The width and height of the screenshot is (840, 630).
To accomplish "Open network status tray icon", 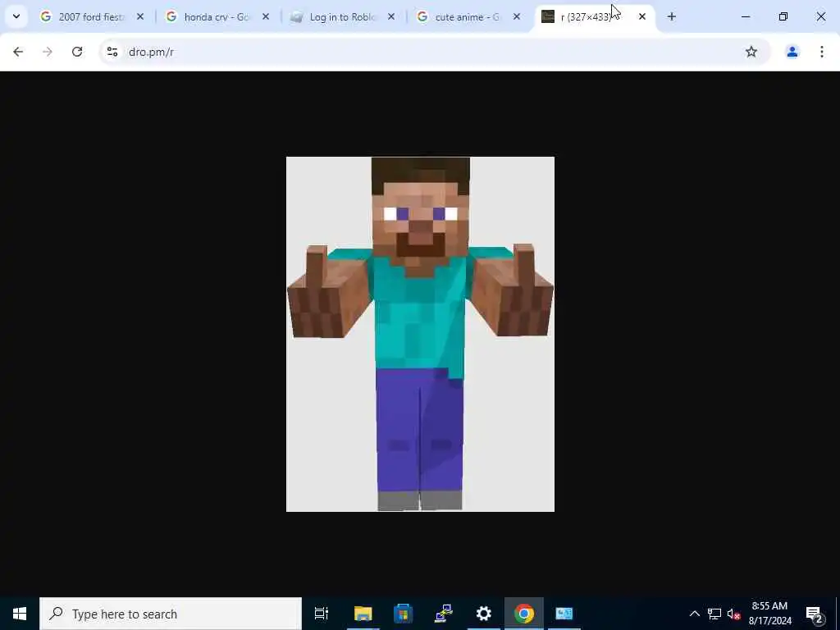I will [714, 614].
